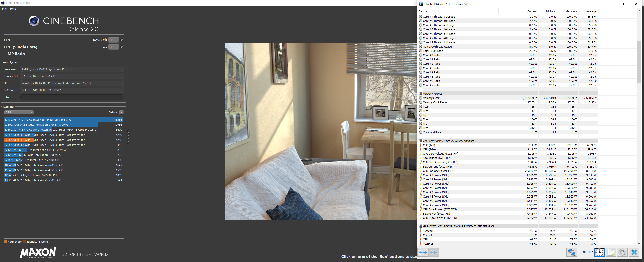The image size is (644, 262).
Task: Click the circle icon beside Total CPU Usage
Action: click(420, 51)
